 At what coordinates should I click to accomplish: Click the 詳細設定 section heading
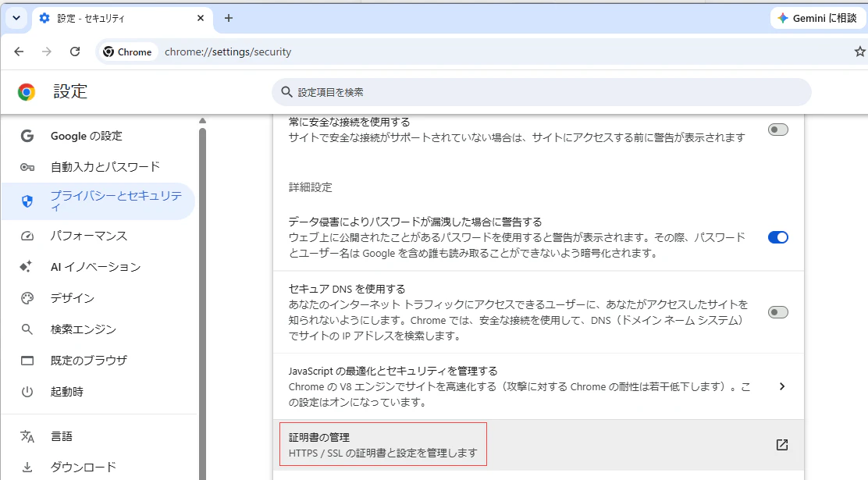[310, 187]
